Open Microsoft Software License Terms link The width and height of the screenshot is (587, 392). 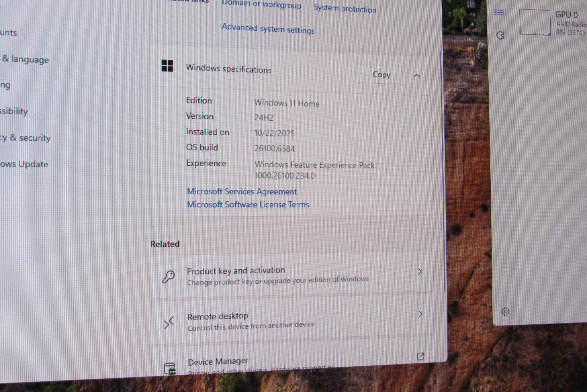[248, 205]
